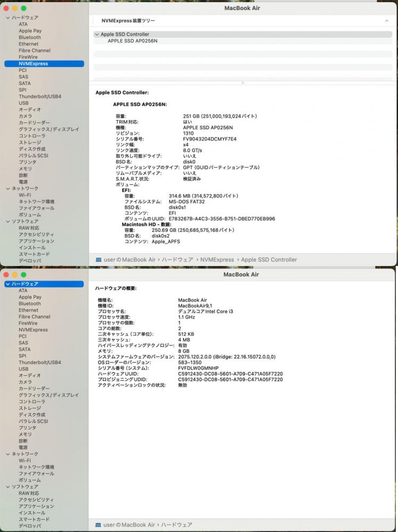Collapse ハードウェア section in top window sidebar
398x532 pixels.
pos(8,18)
